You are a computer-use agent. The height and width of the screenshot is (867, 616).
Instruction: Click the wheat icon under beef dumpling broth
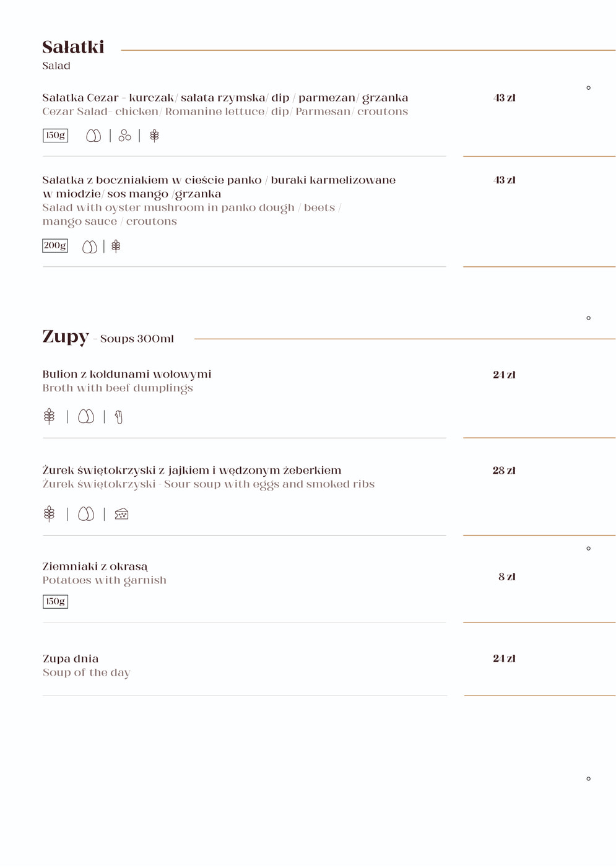coord(50,417)
